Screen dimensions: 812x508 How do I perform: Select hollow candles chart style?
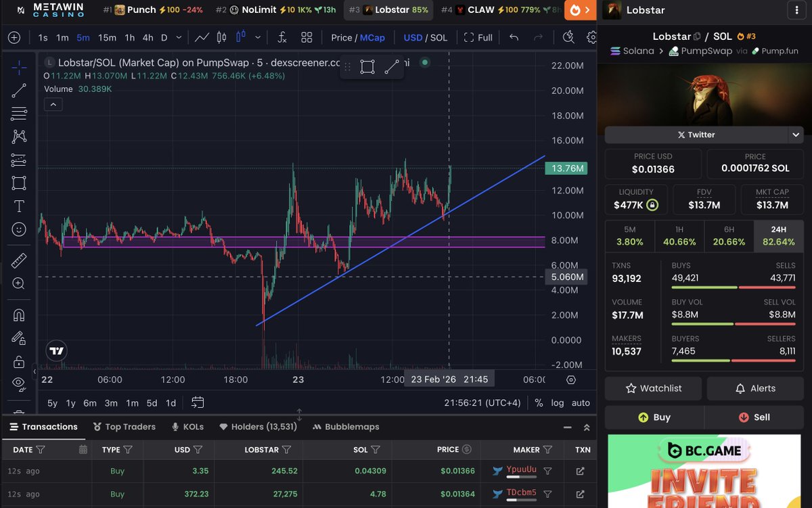click(222, 38)
